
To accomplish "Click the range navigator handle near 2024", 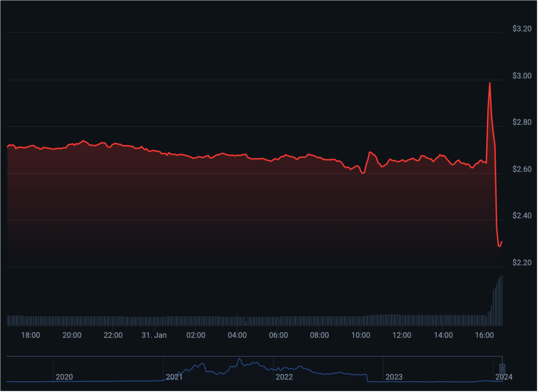I will 502,369.
